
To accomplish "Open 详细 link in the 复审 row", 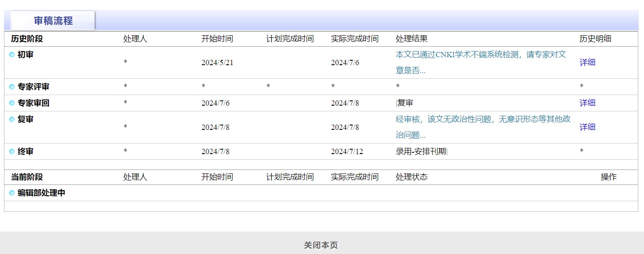I will [587, 127].
